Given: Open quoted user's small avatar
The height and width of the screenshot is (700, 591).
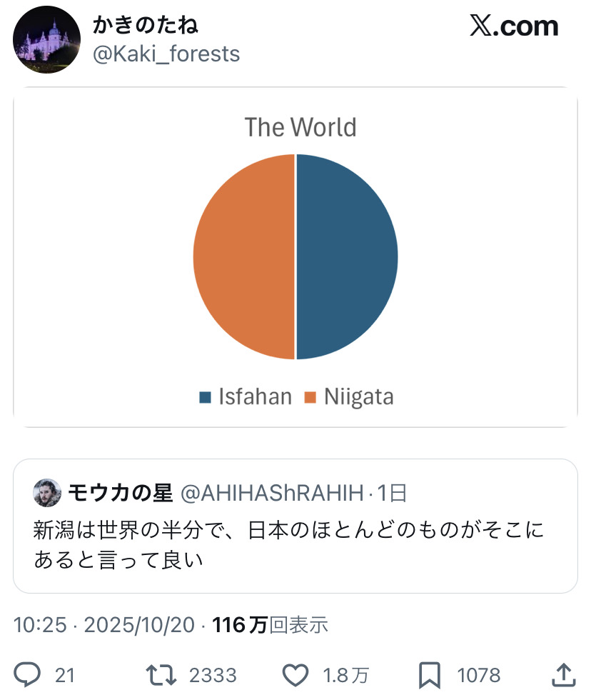Looking at the screenshot, I should point(47,493).
